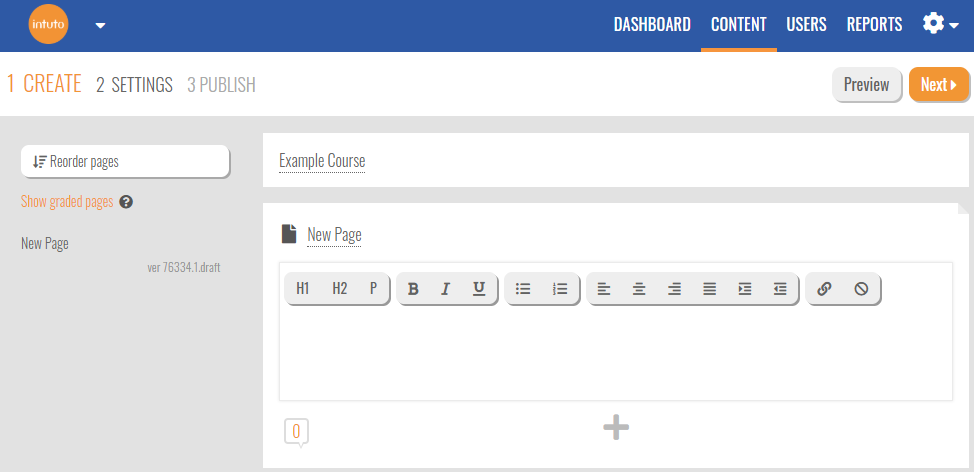Toggle underline formatting

(479, 289)
